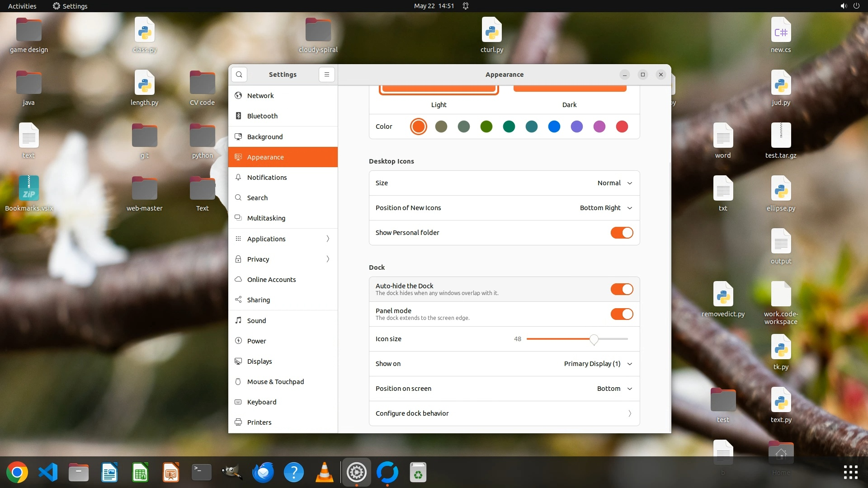Open the Settings hamburger menu
This screenshot has height=488, width=868.
click(326, 75)
